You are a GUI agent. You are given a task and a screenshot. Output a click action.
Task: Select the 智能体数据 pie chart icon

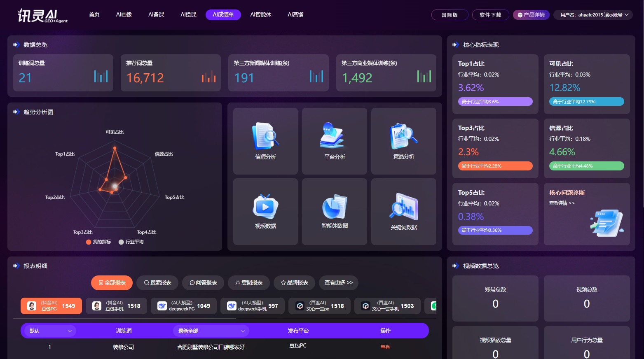pos(334,207)
